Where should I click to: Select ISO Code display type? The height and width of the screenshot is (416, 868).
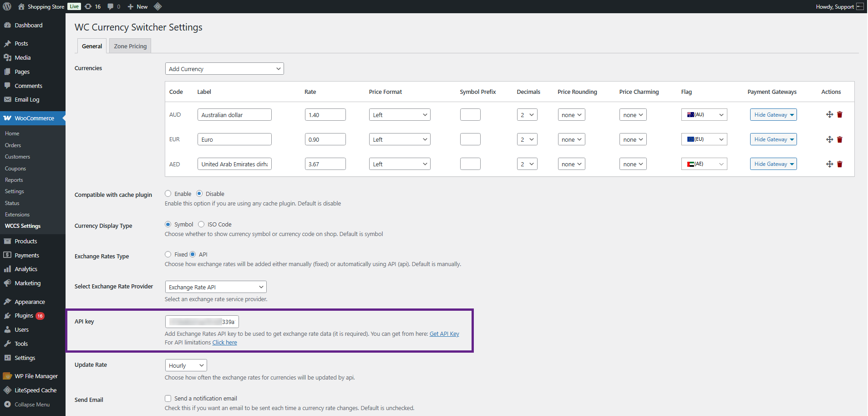click(x=201, y=224)
